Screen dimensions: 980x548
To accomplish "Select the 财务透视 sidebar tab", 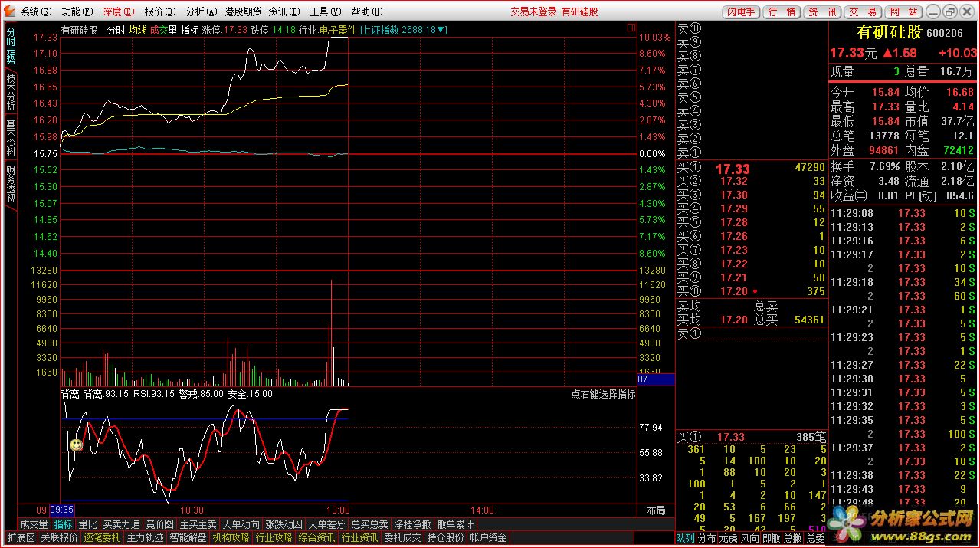I will (x=11, y=185).
